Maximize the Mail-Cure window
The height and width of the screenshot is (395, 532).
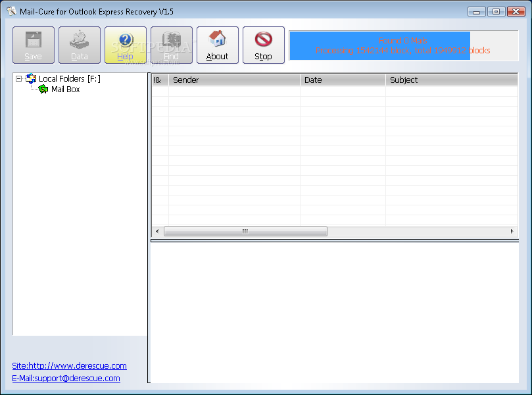pyautogui.click(x=496, y=12)
